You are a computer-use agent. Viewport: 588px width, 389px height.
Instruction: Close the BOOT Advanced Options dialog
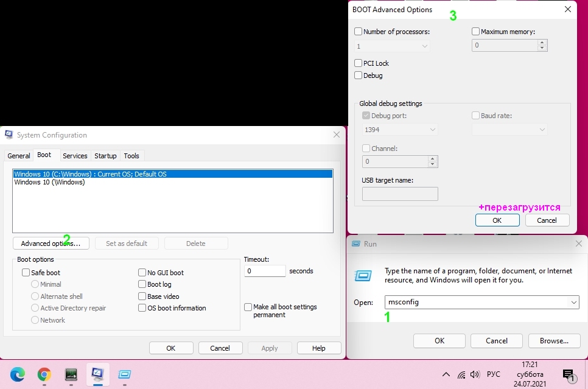(x=568, y=9)
